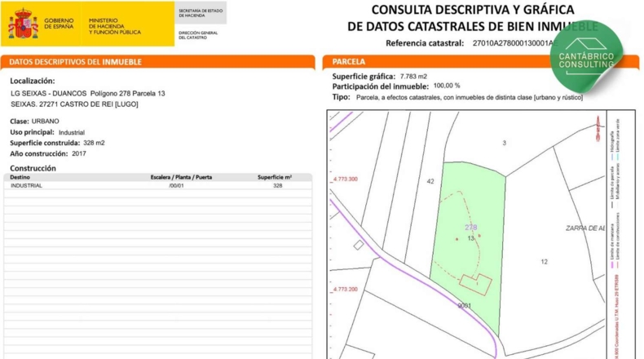Viewport: 644px width, 359px height.
Task: Select 'MINISTERIO DE HACIENDA Y FUNCIÓN PÚBLICA' text
Action: click(115, 26)
